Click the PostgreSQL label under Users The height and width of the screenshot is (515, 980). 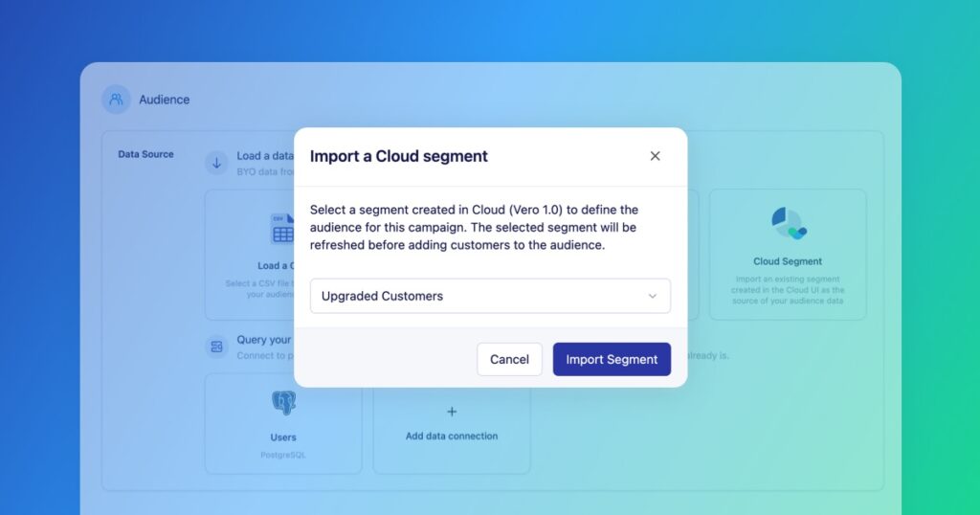pyautogui.click(x=283, y=454)
